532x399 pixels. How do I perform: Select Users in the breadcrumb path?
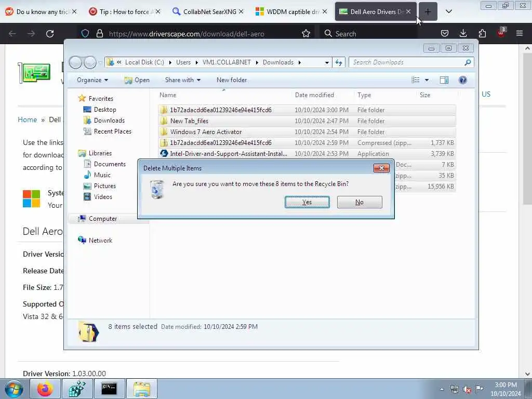pyautogui.click(x=183, y=62)
